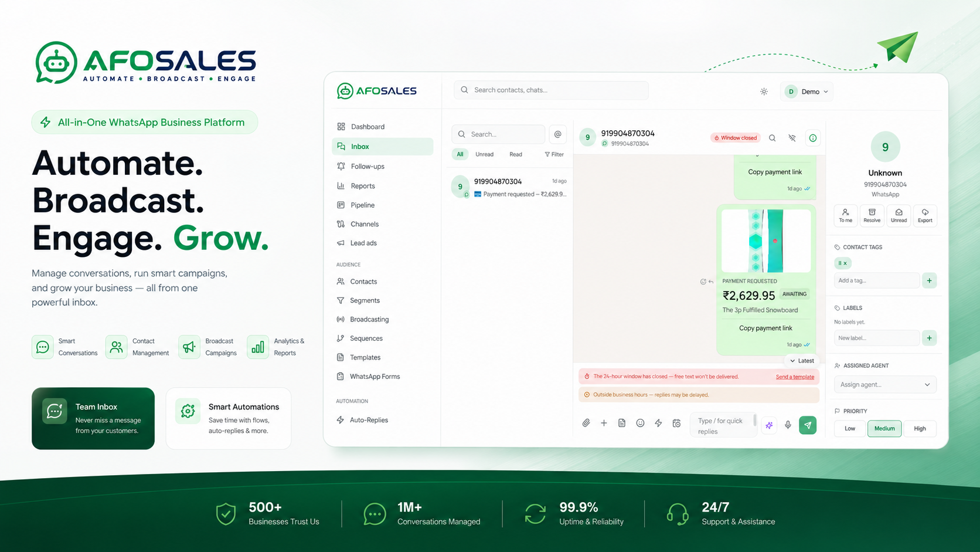Screen dimensions: 980x552
Task: Click the Sequences branch icon
Action: point(341,338)
